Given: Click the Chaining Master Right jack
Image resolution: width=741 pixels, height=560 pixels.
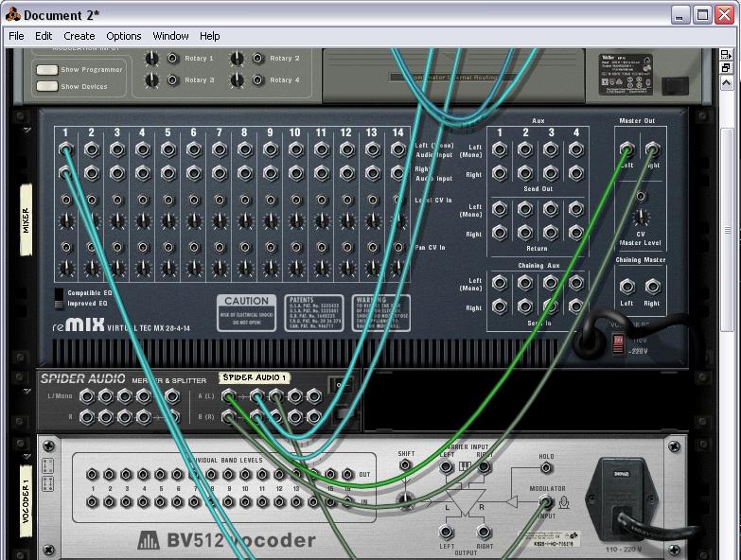Looking at the screenshot, I should click(653, 286).
